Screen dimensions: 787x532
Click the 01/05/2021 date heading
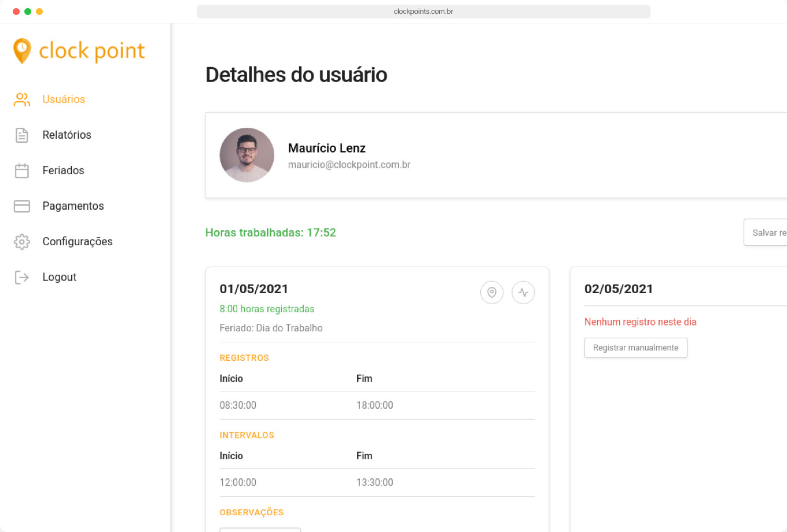click(x=254, y=289)
